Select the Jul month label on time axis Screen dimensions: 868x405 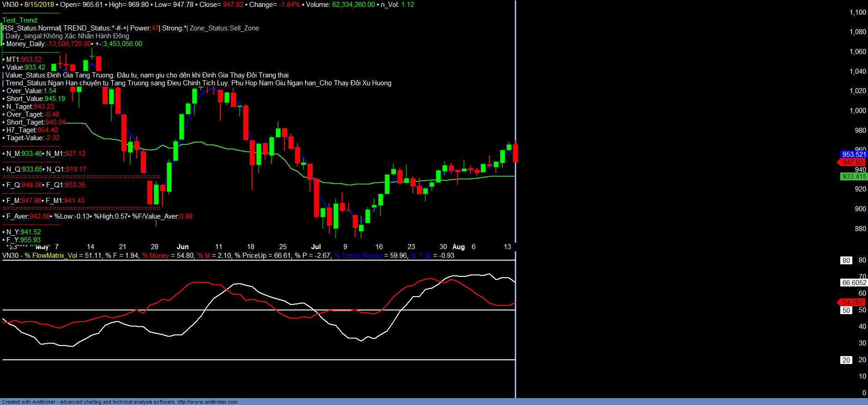click(316, 247)
